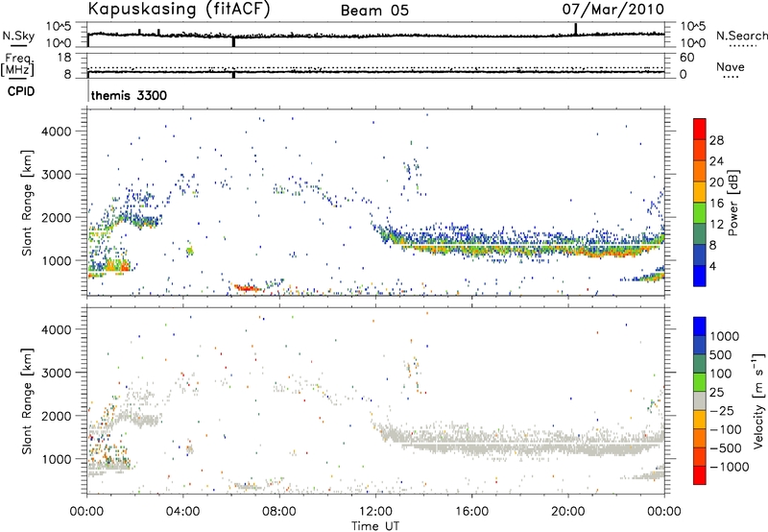Image resolution: width=768 pixels, height=532 pixels.
Task: Click the "Power [dB]" colorbar label
Action: click(x=732, y=203)
